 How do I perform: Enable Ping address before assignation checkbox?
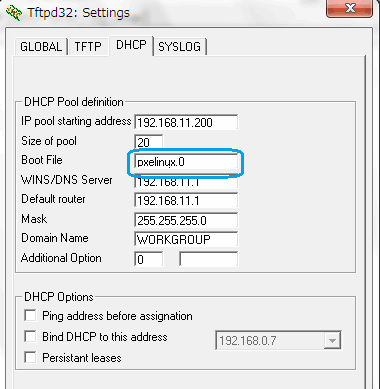coord(30,315)
